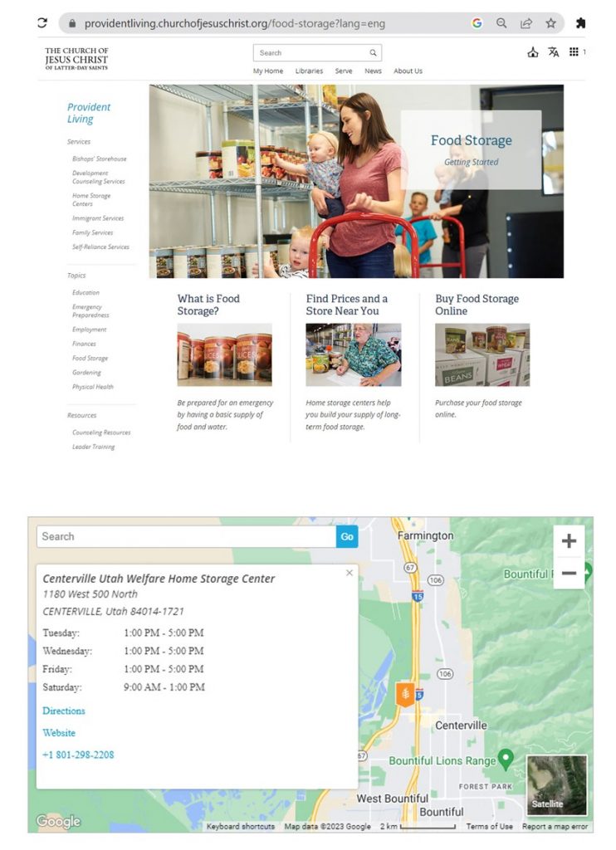Click the magnifier icon in site search box
This screenshot has height=850, width=616.
point(374,53)
